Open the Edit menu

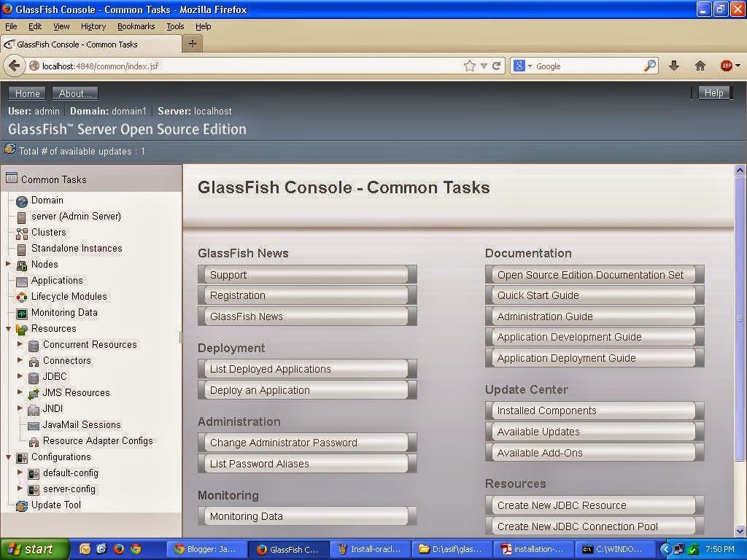pyautogui.click(x=35, y=26)
